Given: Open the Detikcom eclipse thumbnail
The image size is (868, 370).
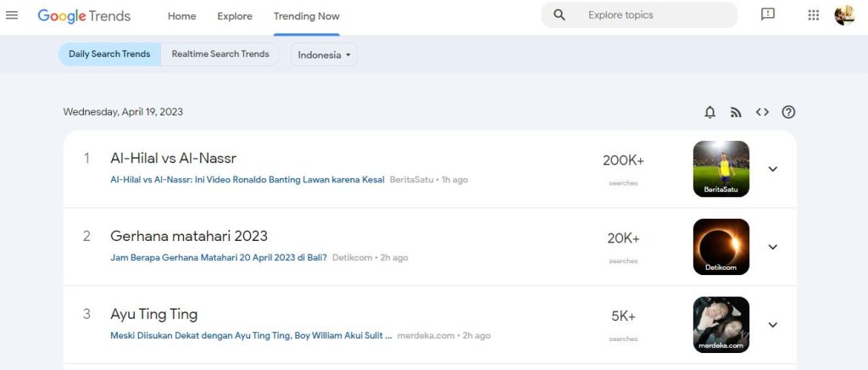Looking at the screenshot, I should coord(721,247).
